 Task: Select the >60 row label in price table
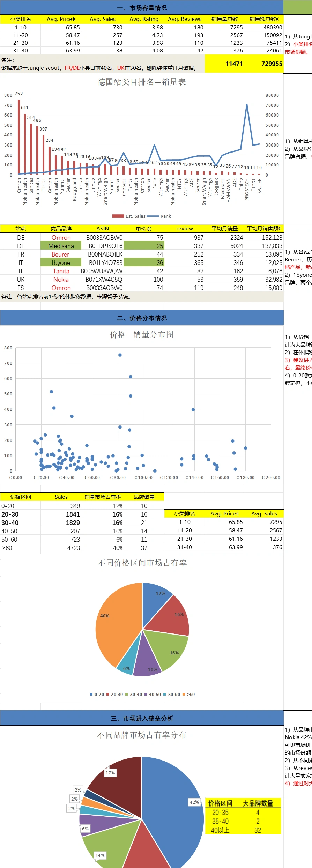21,548
